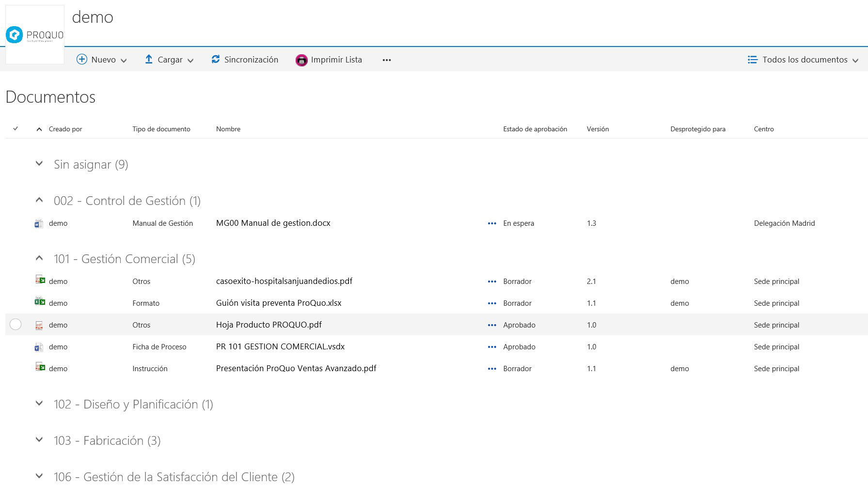Open the Todos los documentos view dropdown

(x=803, y=60)
